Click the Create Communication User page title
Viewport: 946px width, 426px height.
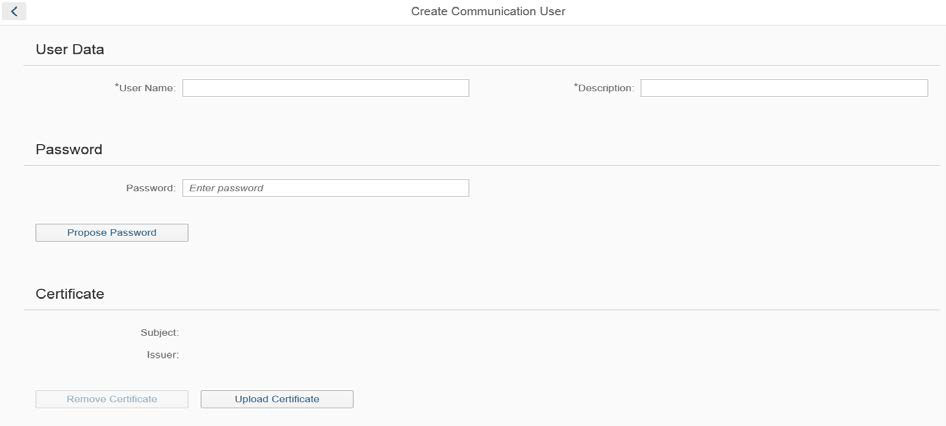tap(488, 11)
